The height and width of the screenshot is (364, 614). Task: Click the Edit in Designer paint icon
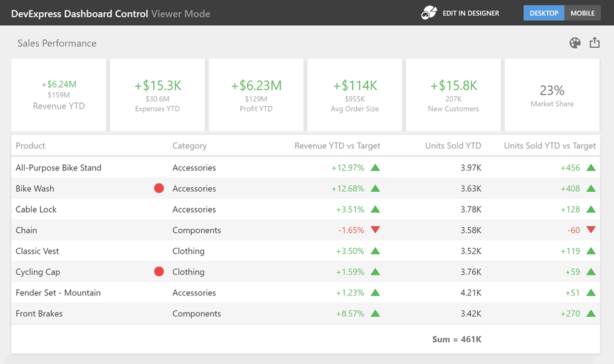[x=429, y=13]
